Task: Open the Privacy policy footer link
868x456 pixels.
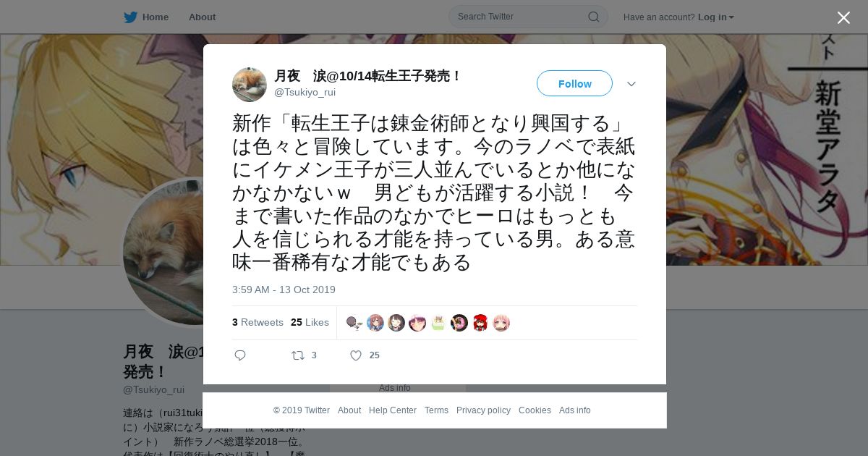Action: pyautogui.click(x=483, y=410)
